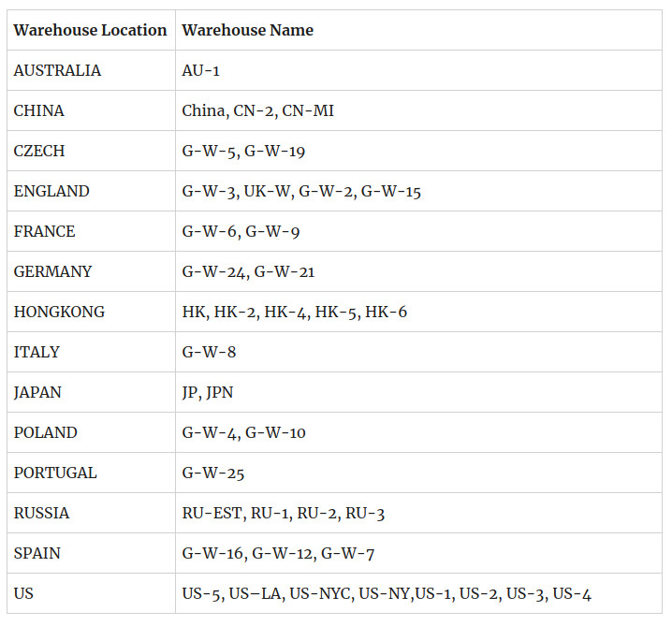672x626 pixels.
Task: Select the AUSTRALIA location cell
Action: [x=91, y=70]
